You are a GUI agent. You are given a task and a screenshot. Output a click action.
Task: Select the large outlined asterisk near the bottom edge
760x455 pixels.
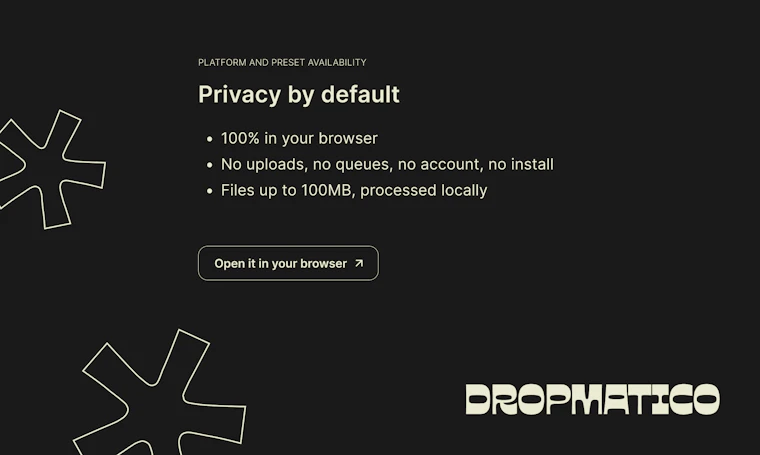[160, 392]
